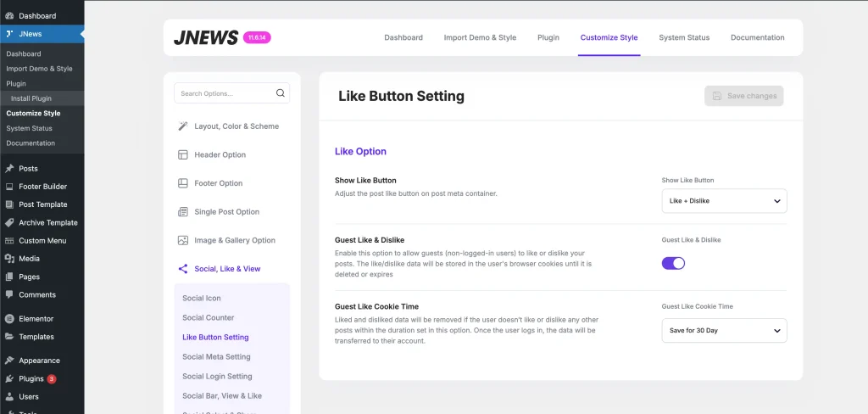Open Social Bar, View & Like
The width and height of the screenshot is (868, 414).
point(222,395)
